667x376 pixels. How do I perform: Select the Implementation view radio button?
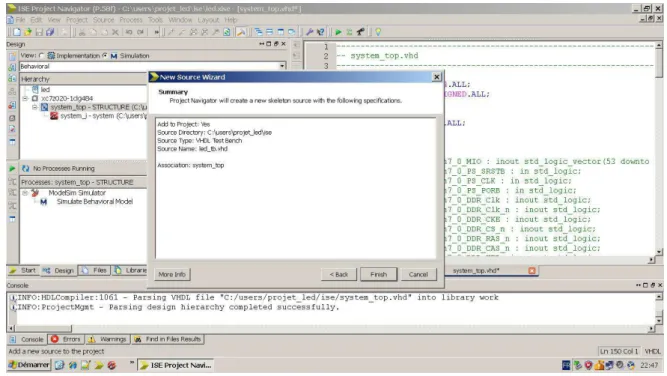[x=42, y=55]
